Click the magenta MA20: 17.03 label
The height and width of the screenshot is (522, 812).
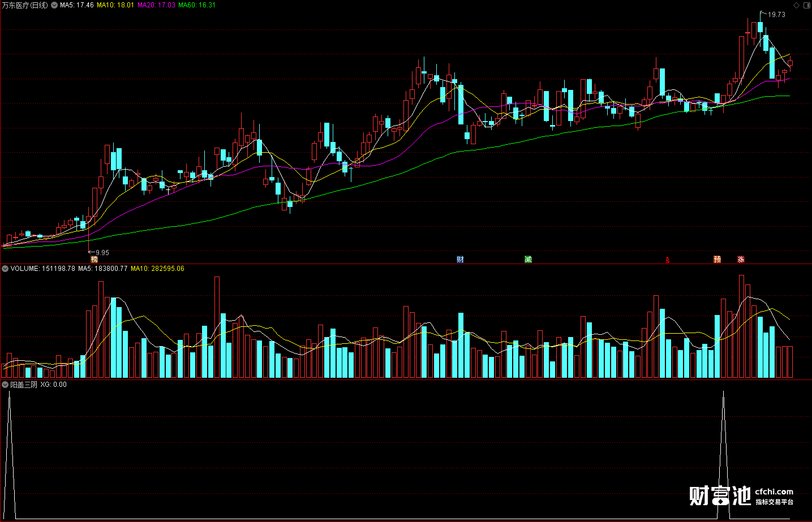pyautogui.click(x=156, y=5)
